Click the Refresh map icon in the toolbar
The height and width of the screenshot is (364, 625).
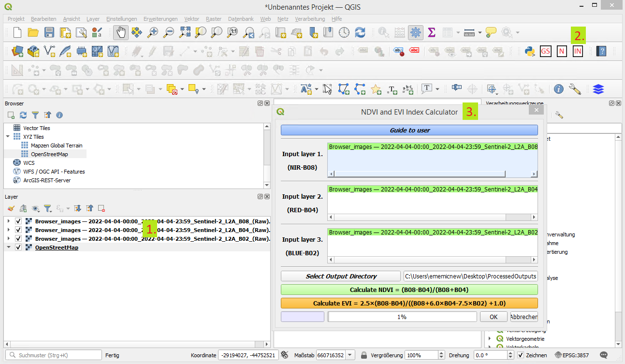360,32
